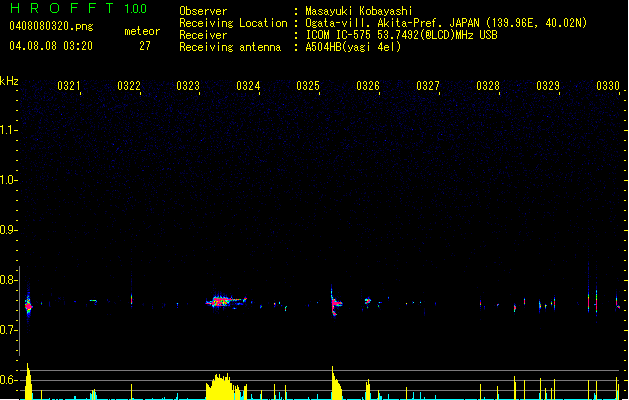
Task: Click the 'Receiving antenna' label
Action: [230, 47]
